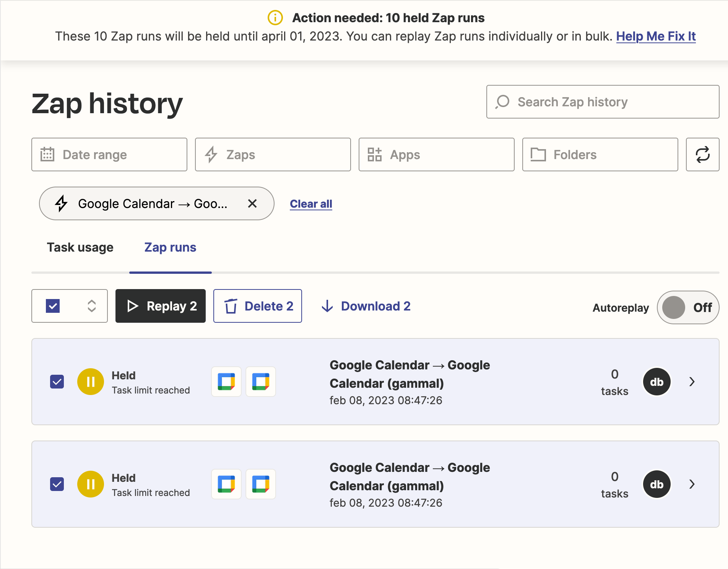
Task: Click the Clear all filters link
Action: point(311,204)
